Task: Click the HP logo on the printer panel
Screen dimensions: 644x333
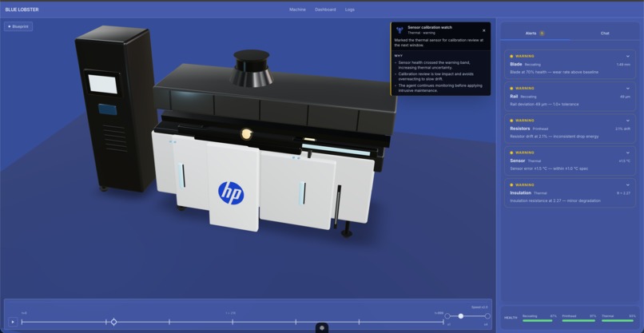Action: tap(231, 193)
